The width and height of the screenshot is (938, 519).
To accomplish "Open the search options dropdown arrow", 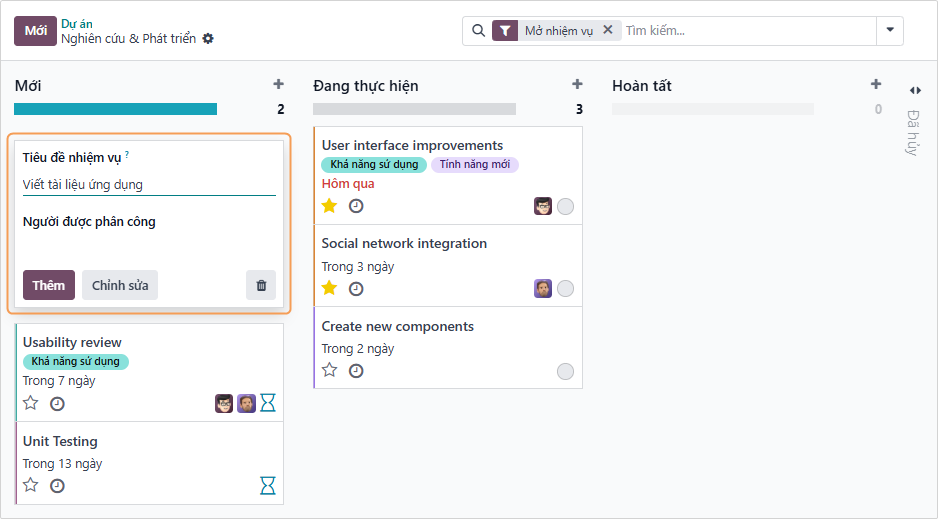I will click(890, 31).
